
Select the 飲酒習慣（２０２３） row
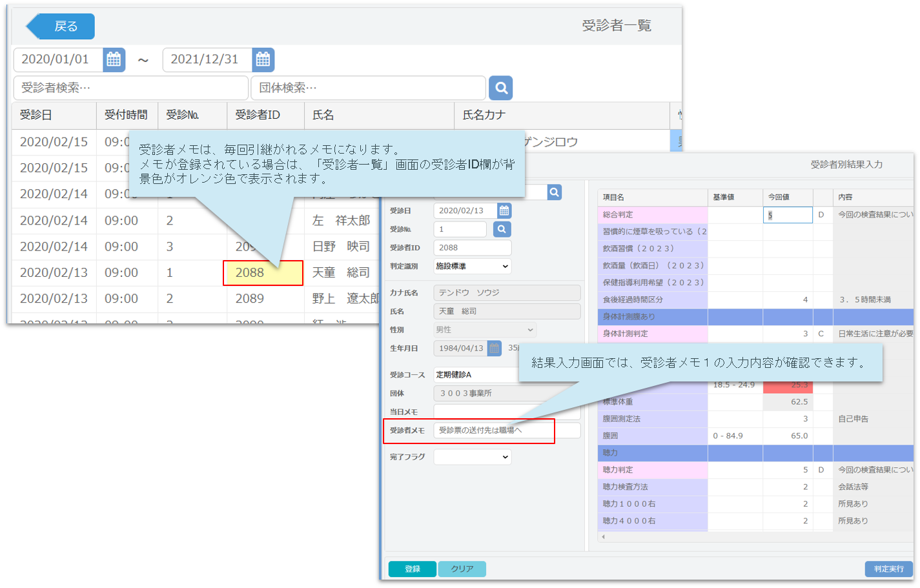point(755,248)
